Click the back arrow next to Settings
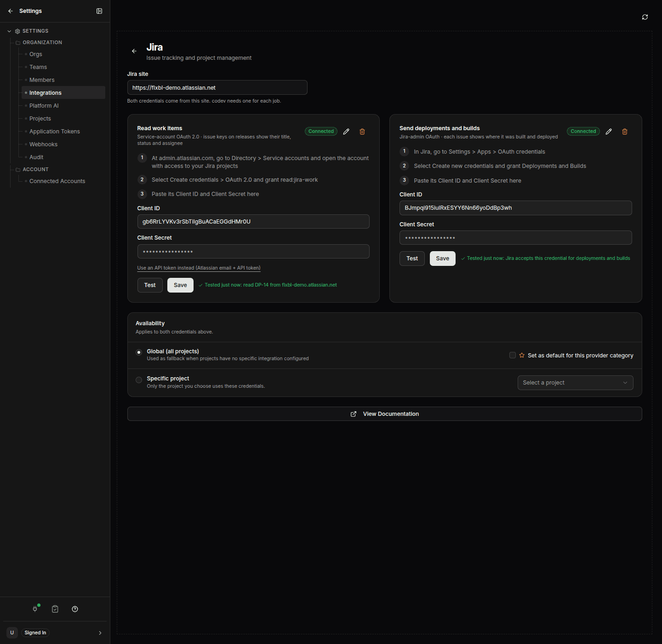Viewport: 662px width, 644px height. [x=11, y=11]
